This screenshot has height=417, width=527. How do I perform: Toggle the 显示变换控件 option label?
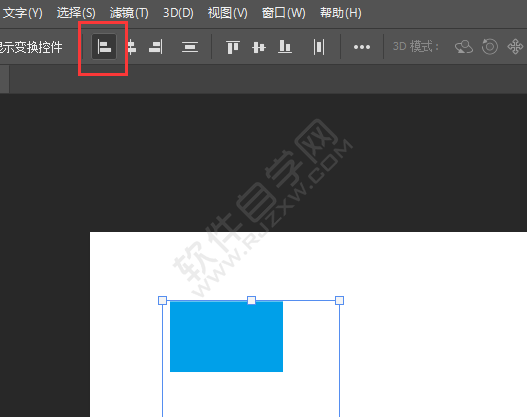[31, 47]
